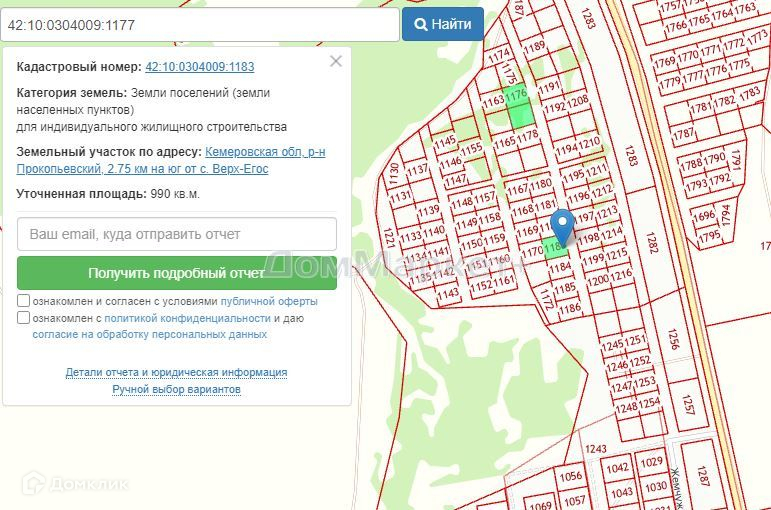Click the Найти search button
The height and width of the screenshot is (510, 771).
pos(443,24)
